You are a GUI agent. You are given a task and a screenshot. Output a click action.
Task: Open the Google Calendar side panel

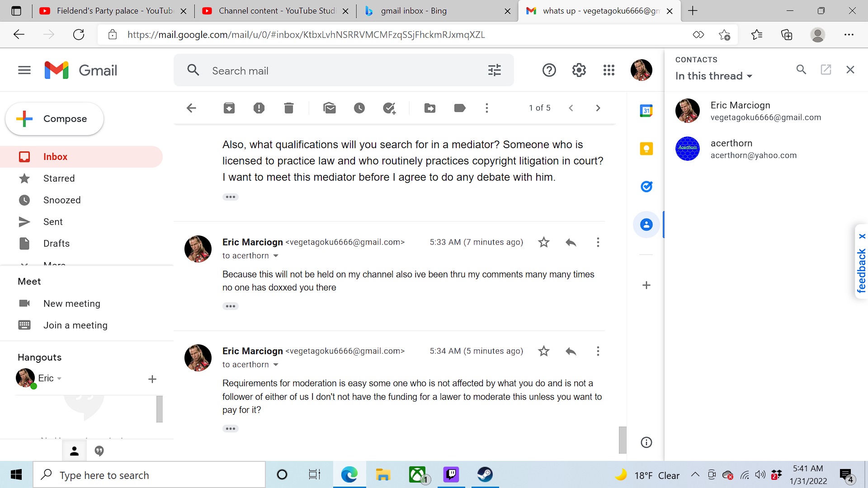(646, 111)
